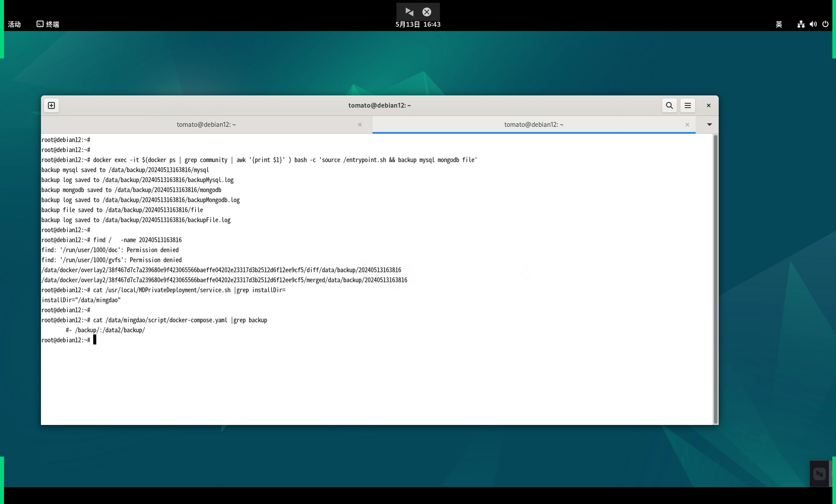This screenshot has width=836, height=504.
Task: Close the second tomato@debian12 tab
Action: click(x=687, y=125)
